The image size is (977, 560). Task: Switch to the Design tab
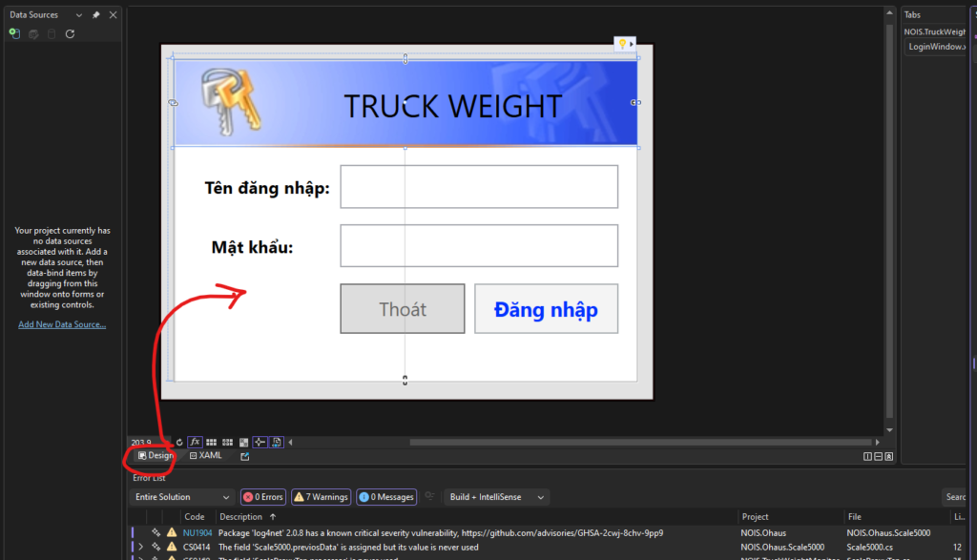(156, 456)
